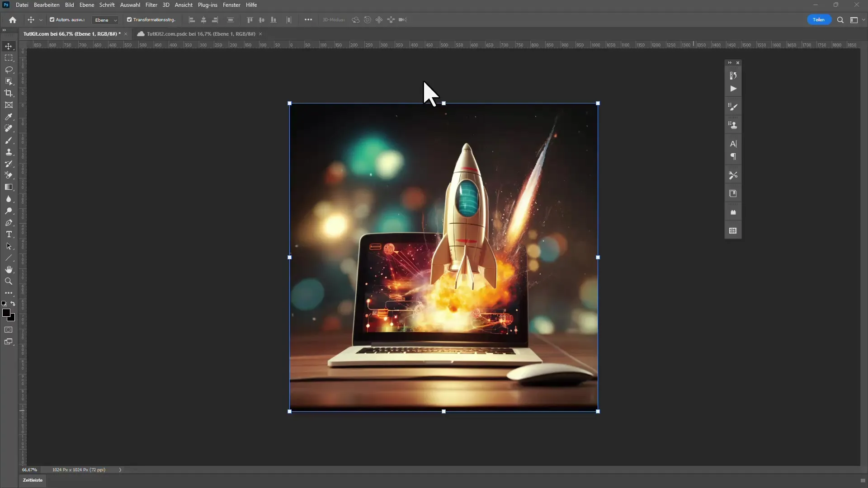Open the Edit Toolbar three-dots menu
868x488 pixels.
click(9, 293)
